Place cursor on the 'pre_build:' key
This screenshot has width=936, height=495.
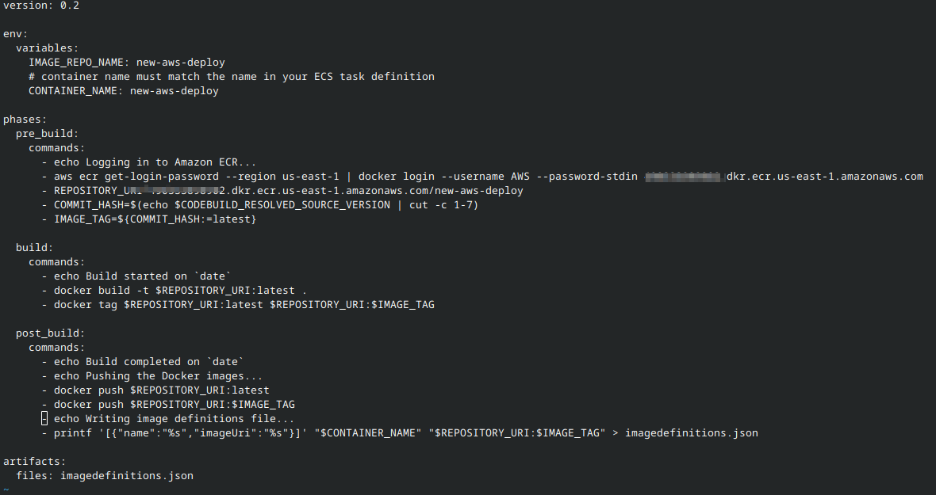pos(47,133)
